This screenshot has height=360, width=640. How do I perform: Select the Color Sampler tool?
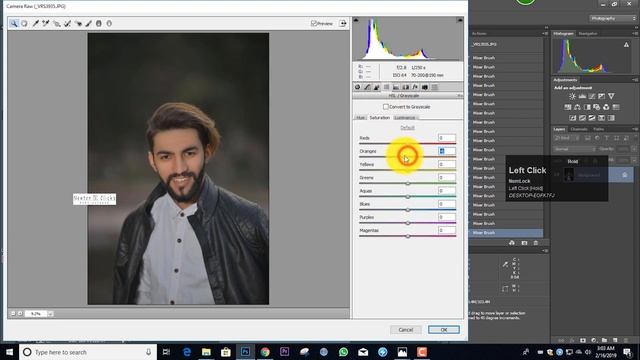(x=46, y=24)
